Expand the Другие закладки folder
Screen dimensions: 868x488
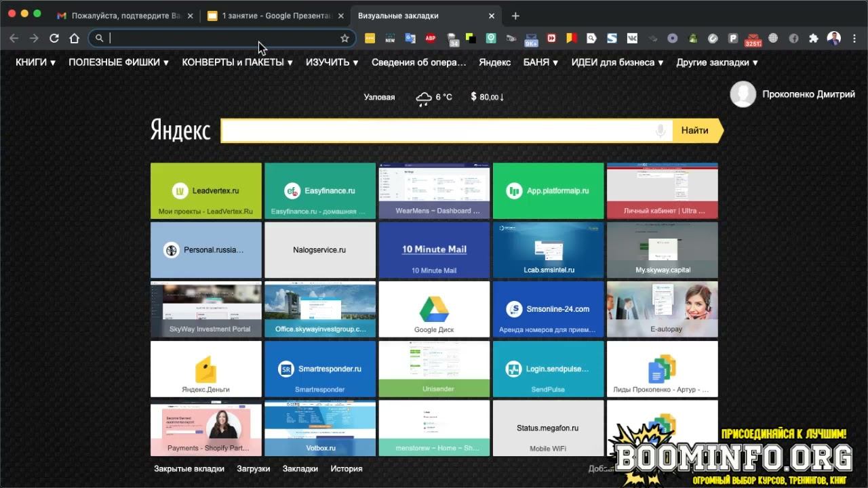717,62
